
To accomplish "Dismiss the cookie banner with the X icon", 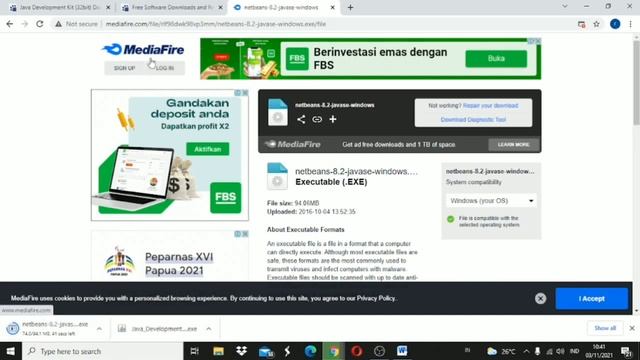I will click(x=540, y=299).
